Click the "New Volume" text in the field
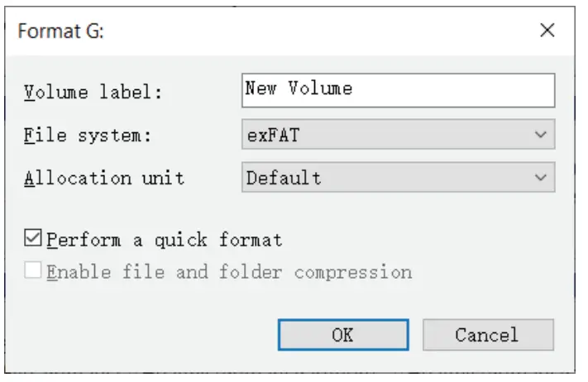Viewport: 588px width, 382px height. pos(299,89)
